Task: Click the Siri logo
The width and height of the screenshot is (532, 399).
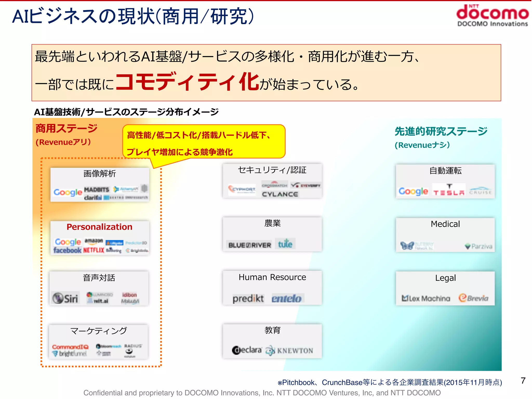Action: pos(65,298)
